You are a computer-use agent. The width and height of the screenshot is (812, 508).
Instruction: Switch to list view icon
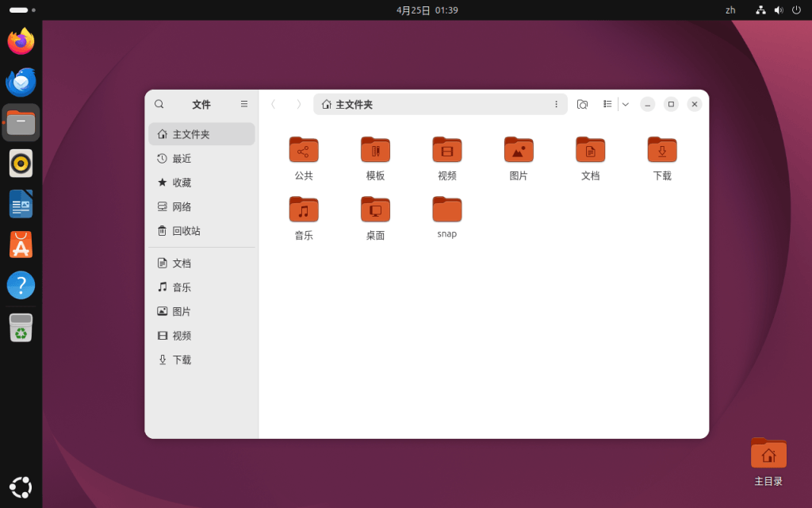tap(607, 104)
